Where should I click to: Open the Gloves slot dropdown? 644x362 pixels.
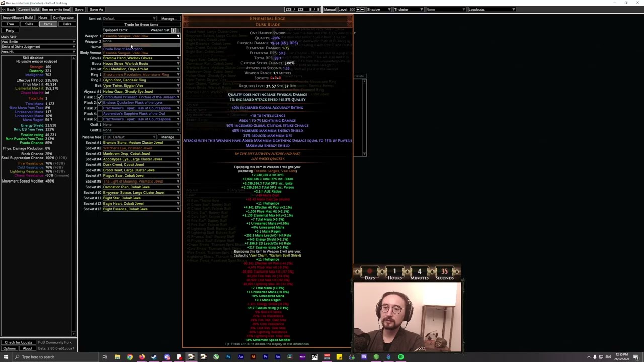pyautogui.click(x=141, y=58)
